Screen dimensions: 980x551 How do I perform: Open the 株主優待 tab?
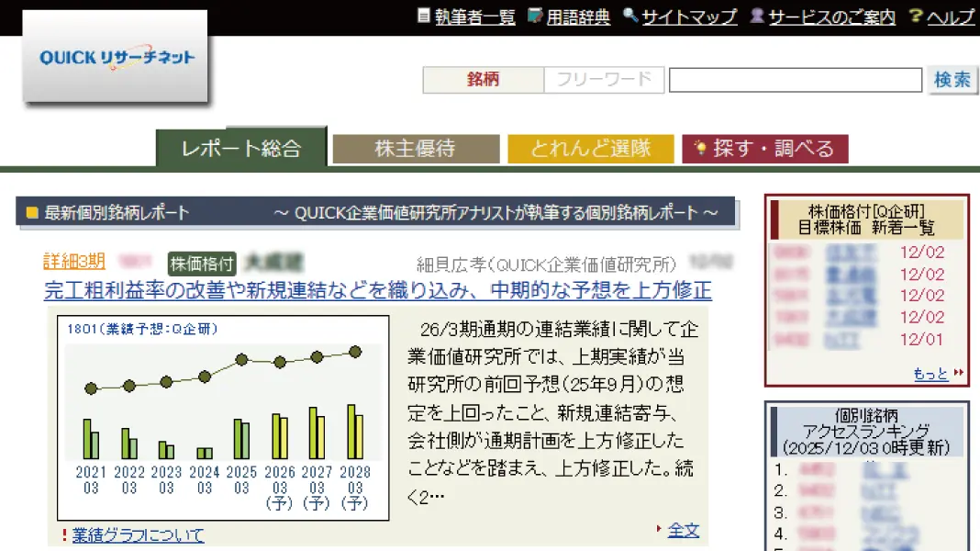[417, 149]
